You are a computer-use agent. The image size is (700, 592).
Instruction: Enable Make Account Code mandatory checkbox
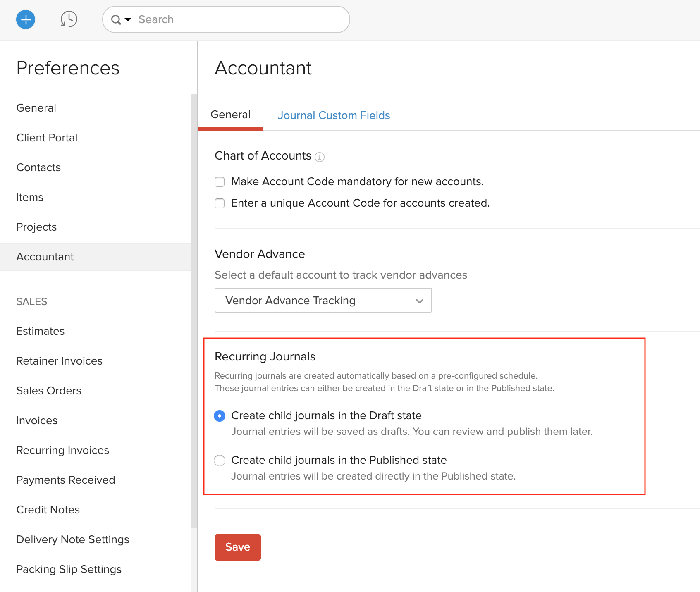[220, 182]
